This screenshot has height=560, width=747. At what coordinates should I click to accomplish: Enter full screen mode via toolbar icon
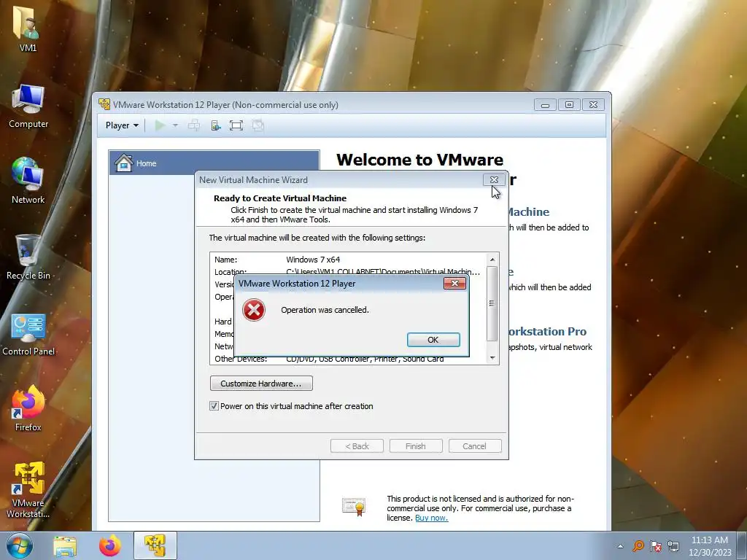coord(236,125)
